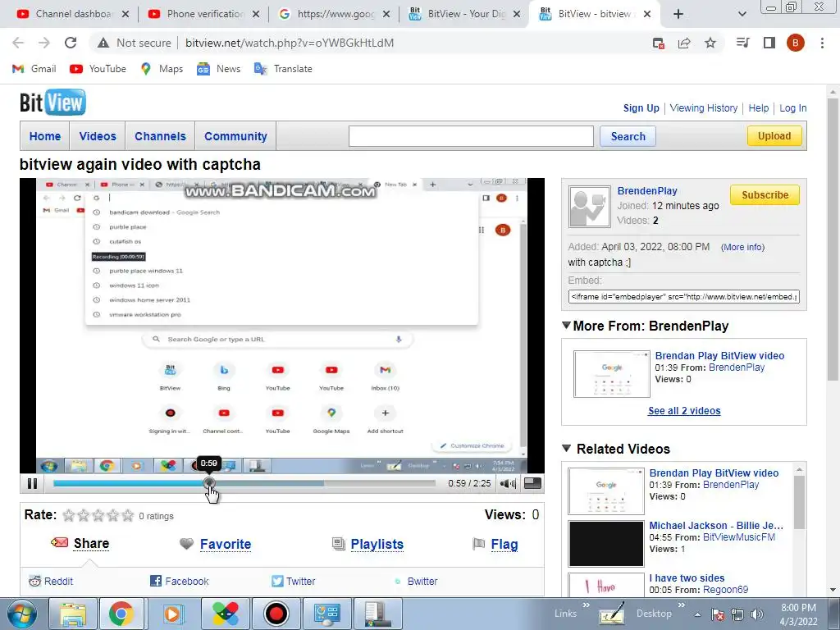The width and height of the screenshot is (840, 630).
Task: Expand the (More info) link
Action: [742, 247]
